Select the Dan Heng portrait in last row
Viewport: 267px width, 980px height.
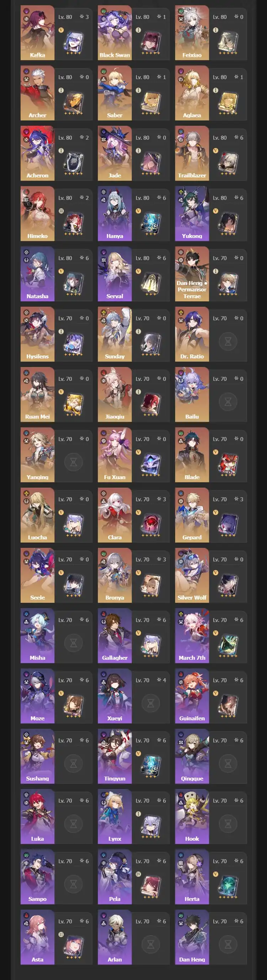[x=192, y=937]
